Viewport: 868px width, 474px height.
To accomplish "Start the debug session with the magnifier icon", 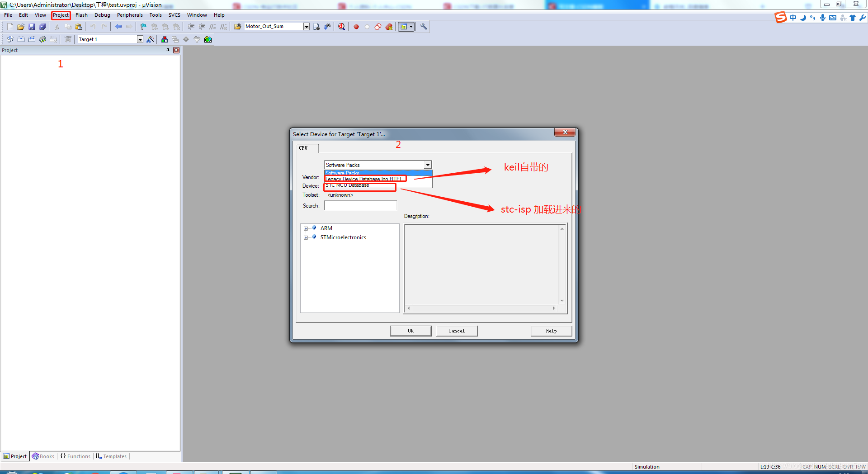I will pyautogui.click(x=342, y=27).
